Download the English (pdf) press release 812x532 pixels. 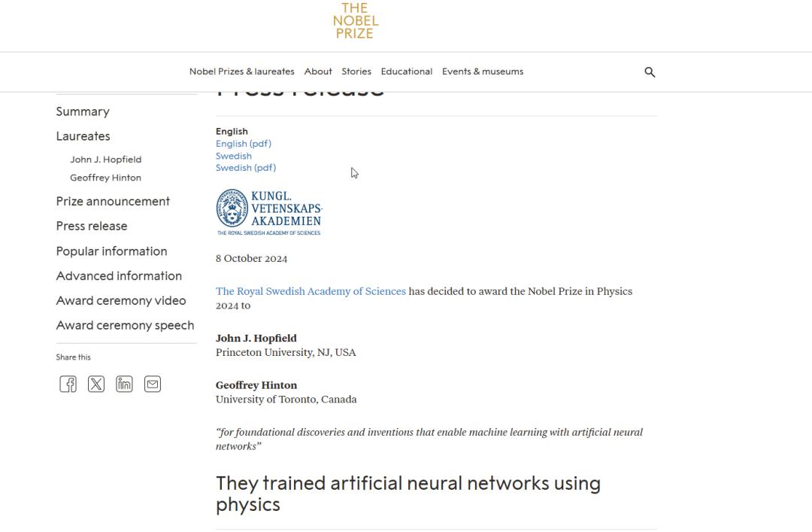244,144
